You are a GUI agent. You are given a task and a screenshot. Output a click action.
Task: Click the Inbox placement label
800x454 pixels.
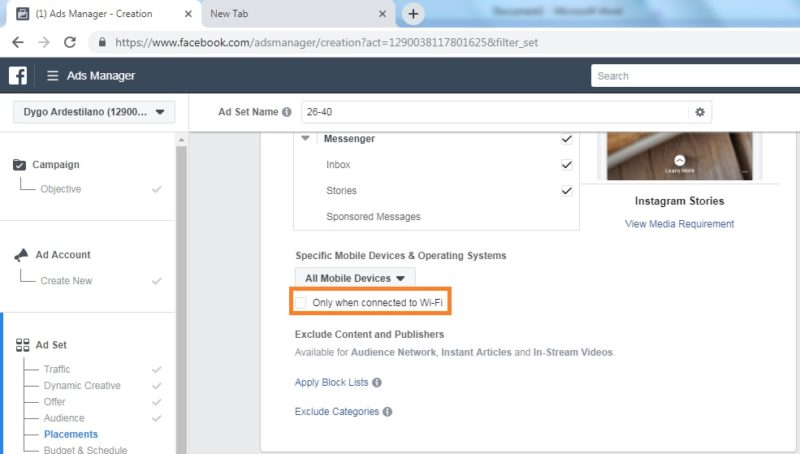338,164
